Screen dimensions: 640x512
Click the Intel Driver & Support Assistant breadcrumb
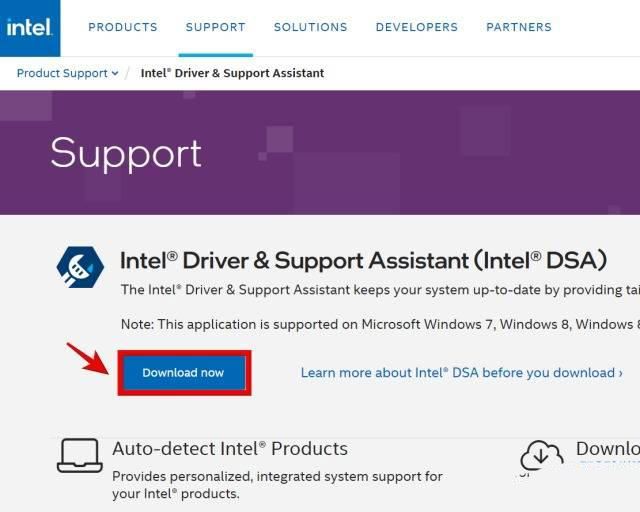point(232,73)
